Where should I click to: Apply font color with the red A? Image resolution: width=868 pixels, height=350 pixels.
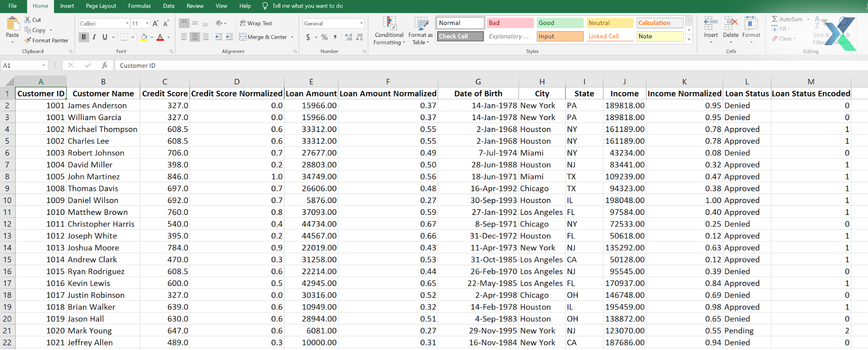point(160,37)
